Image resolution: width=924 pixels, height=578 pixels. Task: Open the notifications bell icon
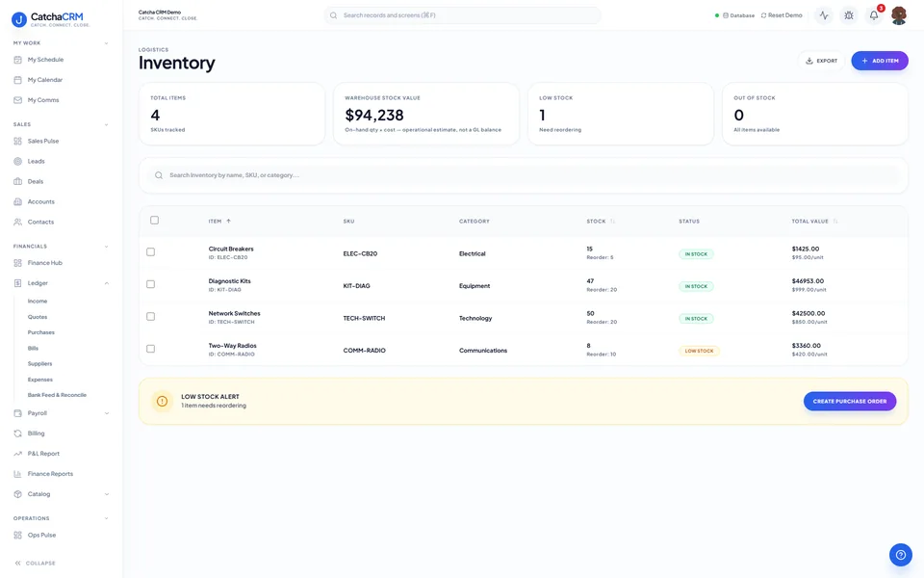[874, 15]
